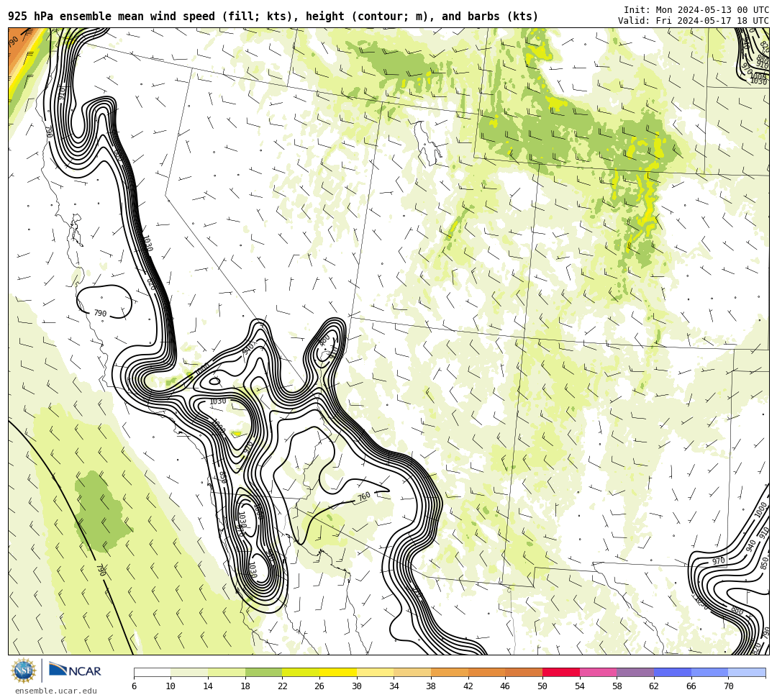Click the colorbar tick label '58'
Image resolution: width=777 pixels, height=700 pixels.
point(617,686)
